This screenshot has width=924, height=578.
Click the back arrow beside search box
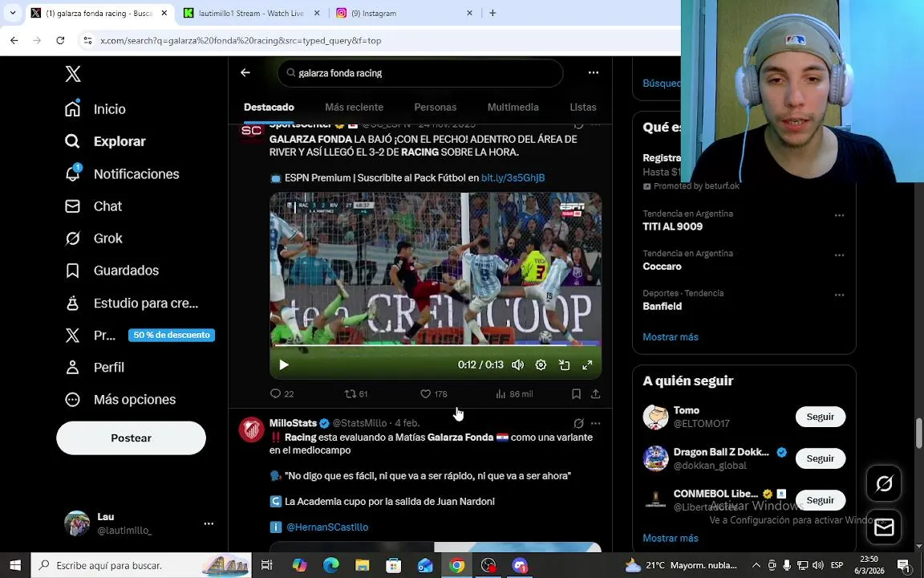tap(245, 72)
